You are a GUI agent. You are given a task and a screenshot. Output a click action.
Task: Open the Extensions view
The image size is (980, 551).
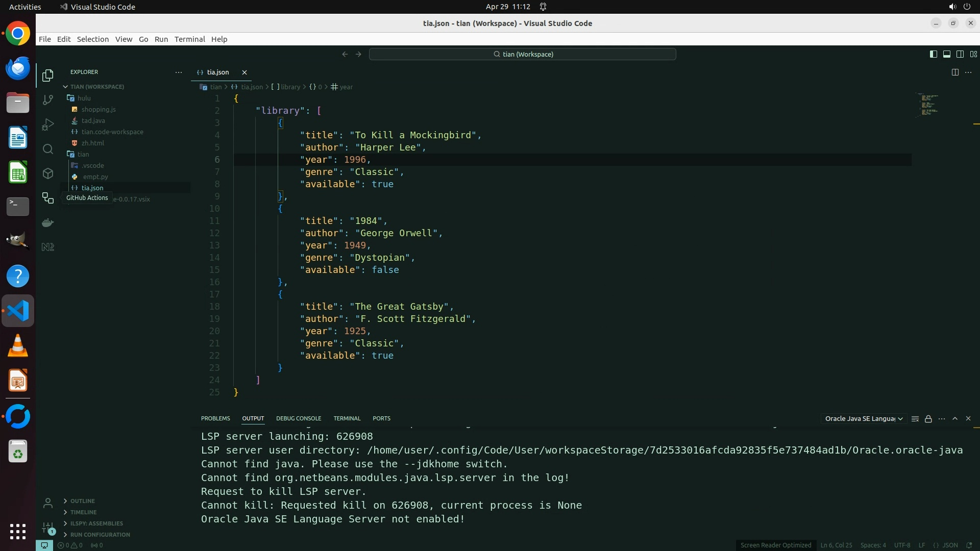tap(48, 173)
